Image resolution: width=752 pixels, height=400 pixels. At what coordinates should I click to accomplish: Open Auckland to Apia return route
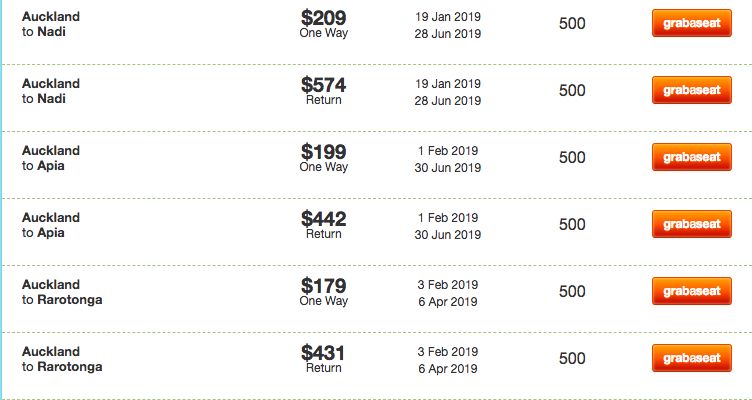tap(51, 224)
